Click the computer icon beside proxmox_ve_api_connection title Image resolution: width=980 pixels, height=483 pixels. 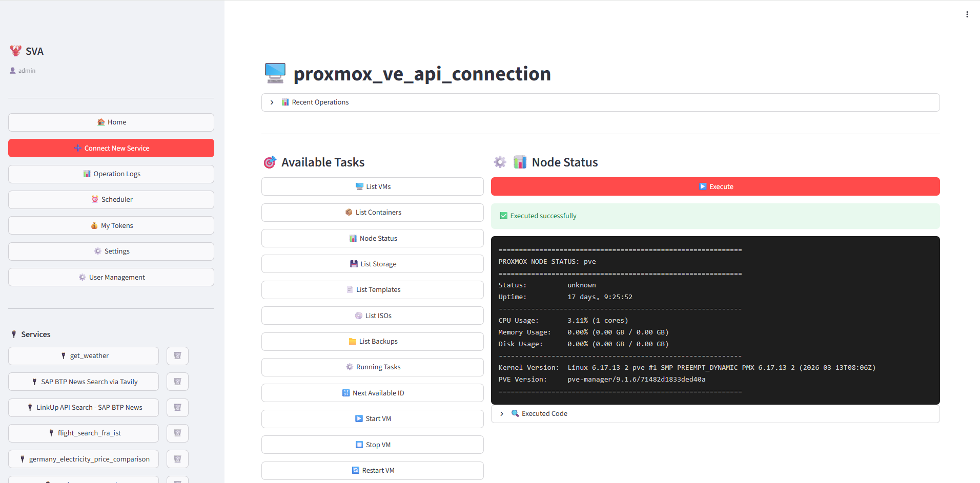275,73
